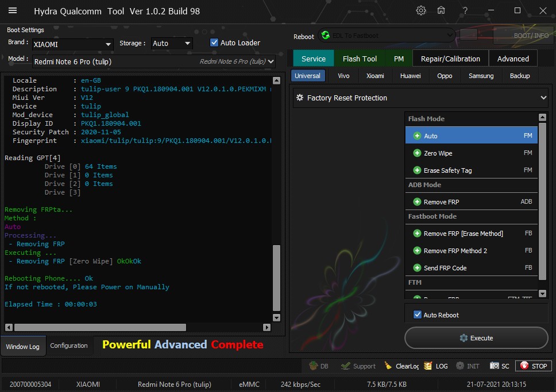
Task: Open the Advanced tab
Action: (x=513, y=59)
